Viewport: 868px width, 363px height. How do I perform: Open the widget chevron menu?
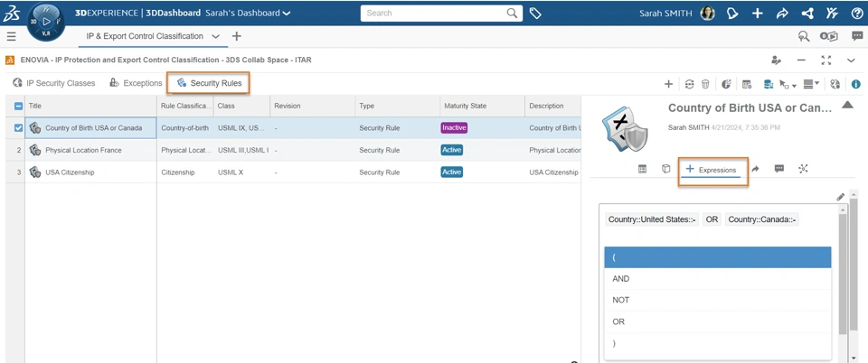[852, 60]
